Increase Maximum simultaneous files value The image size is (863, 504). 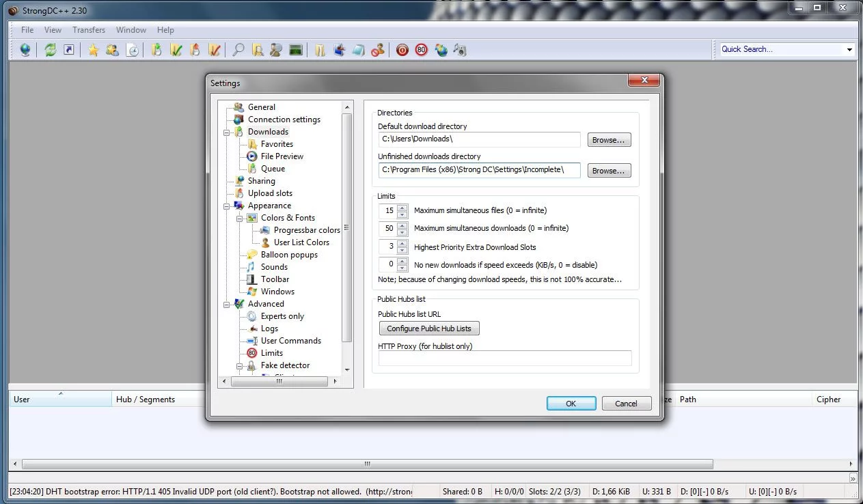pos(402,208)
